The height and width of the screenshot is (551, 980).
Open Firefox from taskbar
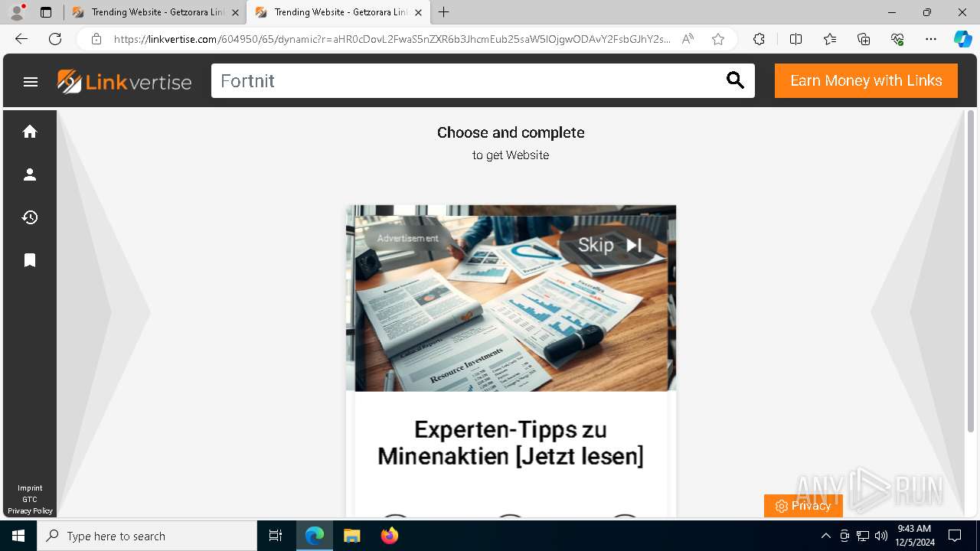click(x=390, y=536)
